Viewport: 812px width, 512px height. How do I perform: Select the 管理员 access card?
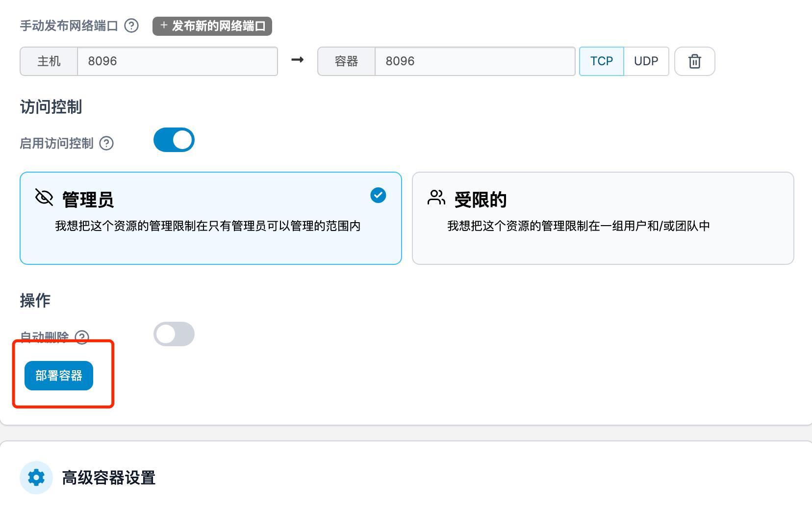(210, 218)
